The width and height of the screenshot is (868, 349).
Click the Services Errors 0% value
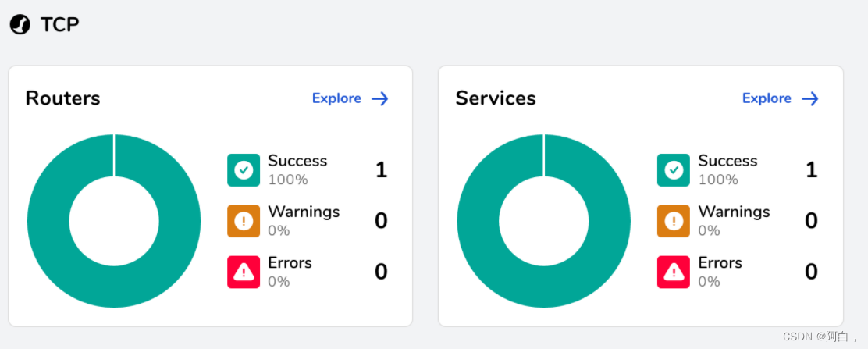(709, 282)
